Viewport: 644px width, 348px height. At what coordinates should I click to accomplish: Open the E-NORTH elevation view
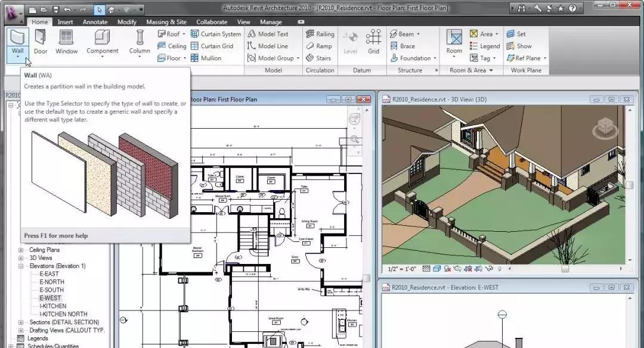point(52,282)
